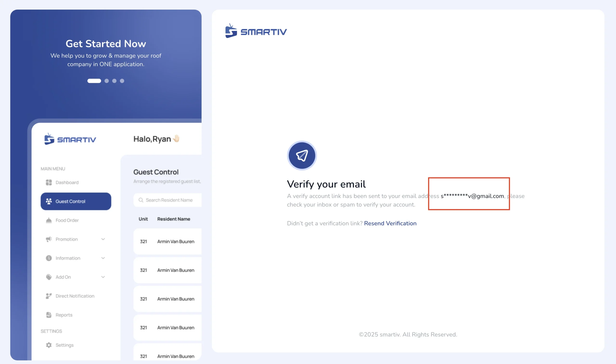Click the Search Resident Name field

click(x=167, y=200)
